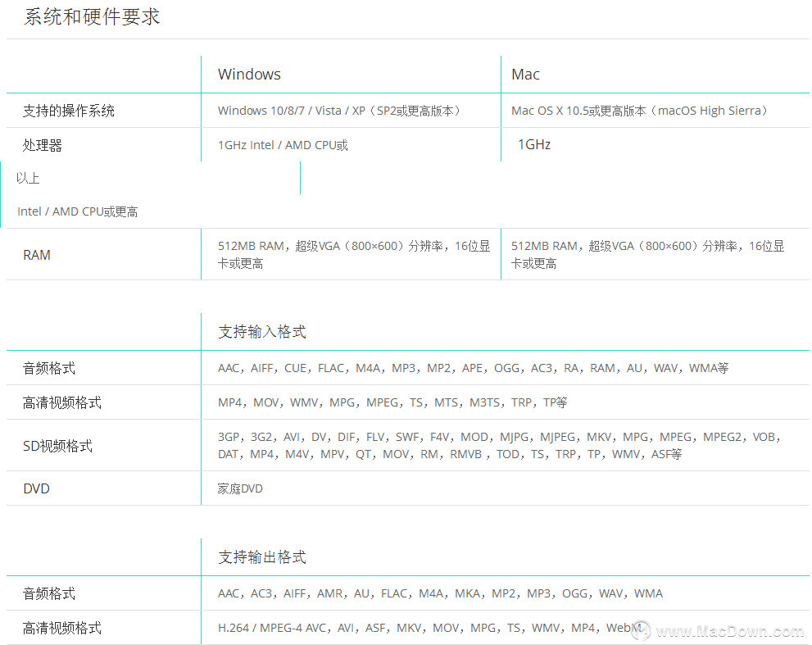Screen dimensions: 812x645
Task: Click the SD视频格式 row label
Action: pyautogui.click(x=57, y=446)
